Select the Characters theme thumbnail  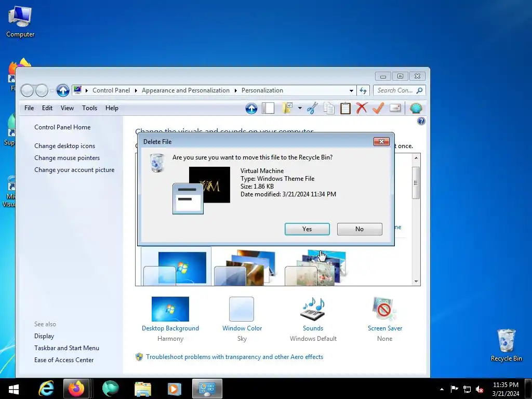(x=315, y=268)
